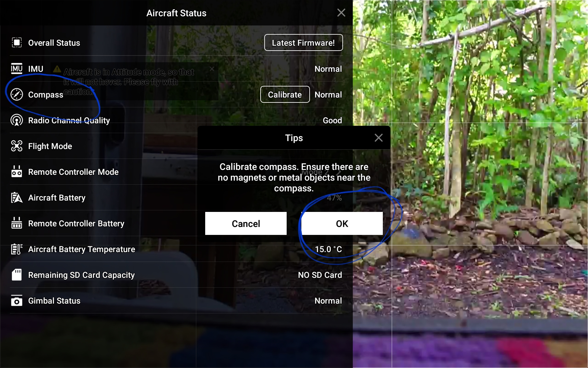The image size is (588, 368).
Task: Click the Gimbal Status camera icon
Action: [17, 301]
